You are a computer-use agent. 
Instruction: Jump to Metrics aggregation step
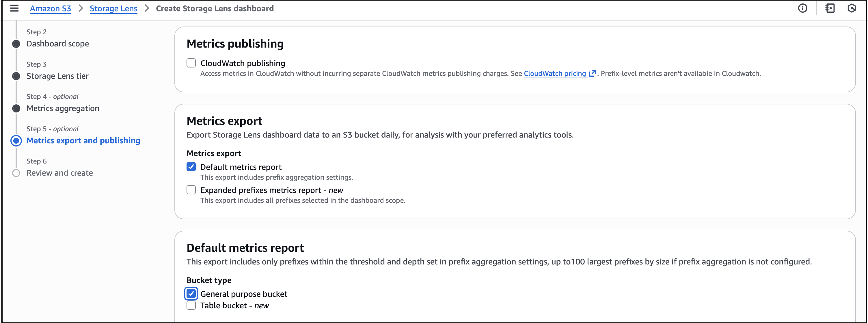coord(63,108)
